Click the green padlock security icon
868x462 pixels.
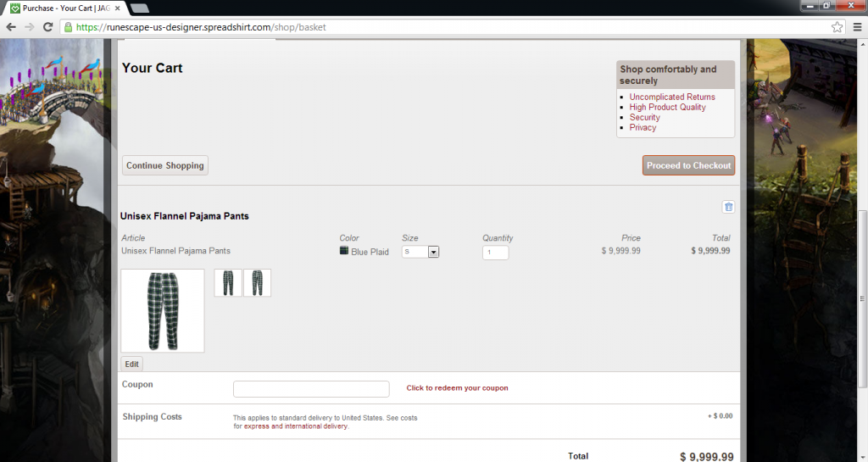[x=69, y=27]
